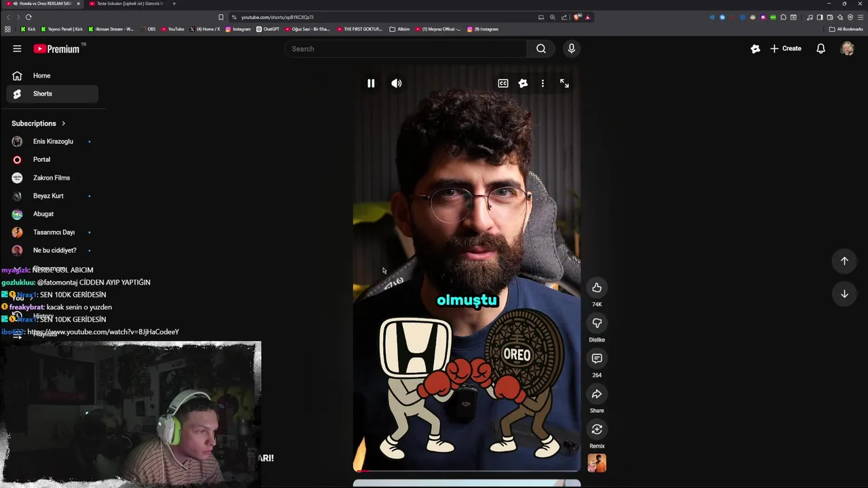Go back in the browser
868x488 pixels.
click(x=8, y=17)
